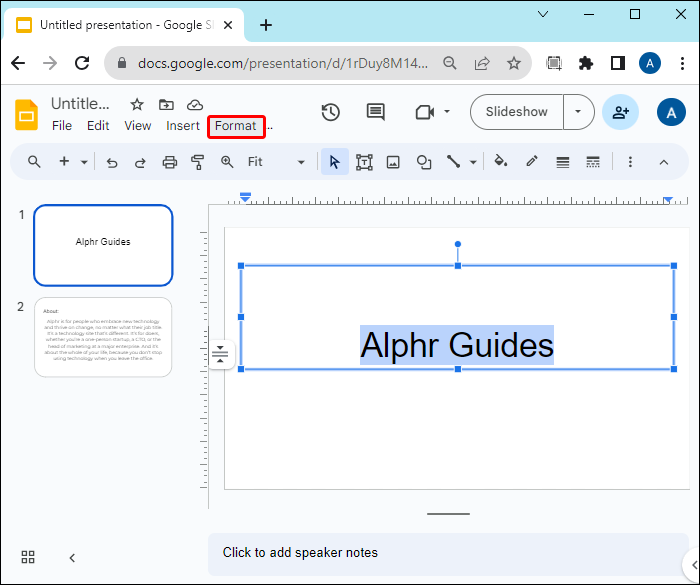Expand the video call dropdown arrow

tap(447, 112)
